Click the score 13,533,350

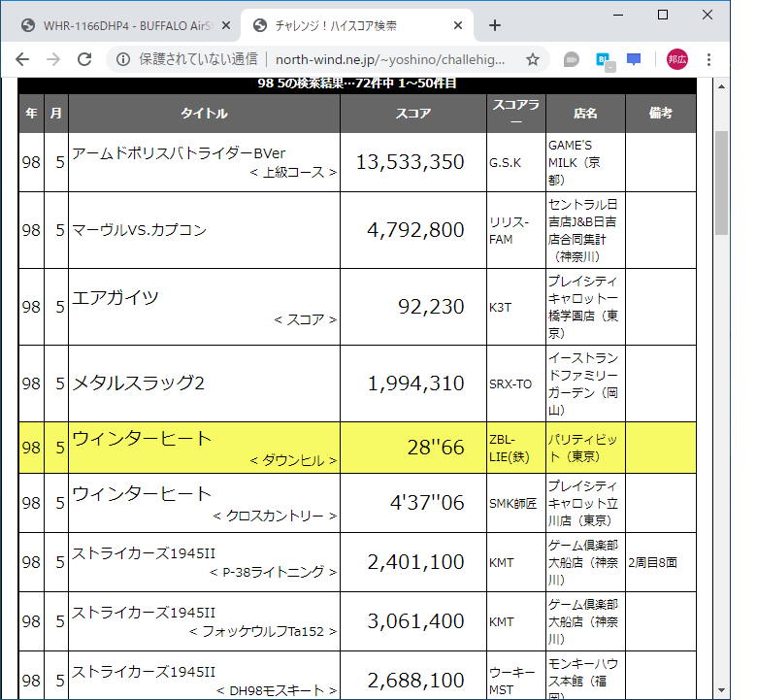coord(410,162)
